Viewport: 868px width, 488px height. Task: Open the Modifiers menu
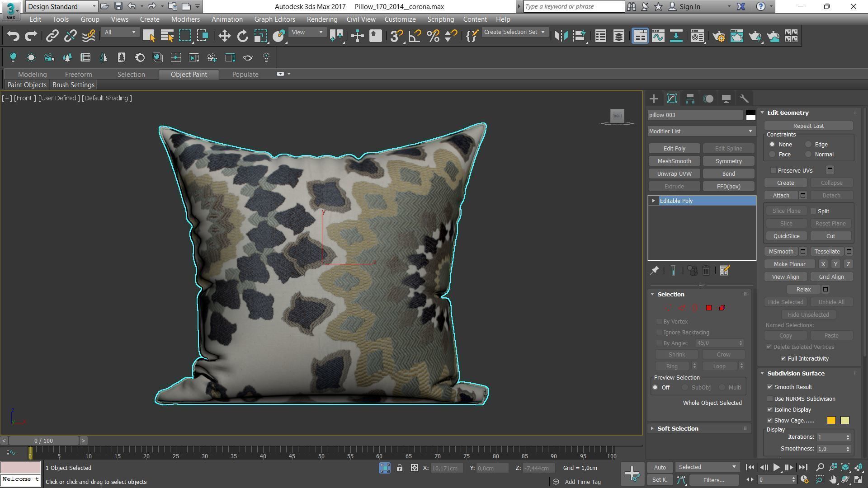[x=185, y=19]
